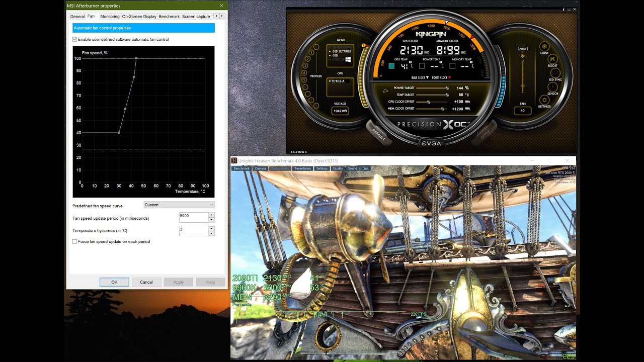Toggle Auto fan mode in Precision X
Screen dimensions: 644x362
[523, 49]
